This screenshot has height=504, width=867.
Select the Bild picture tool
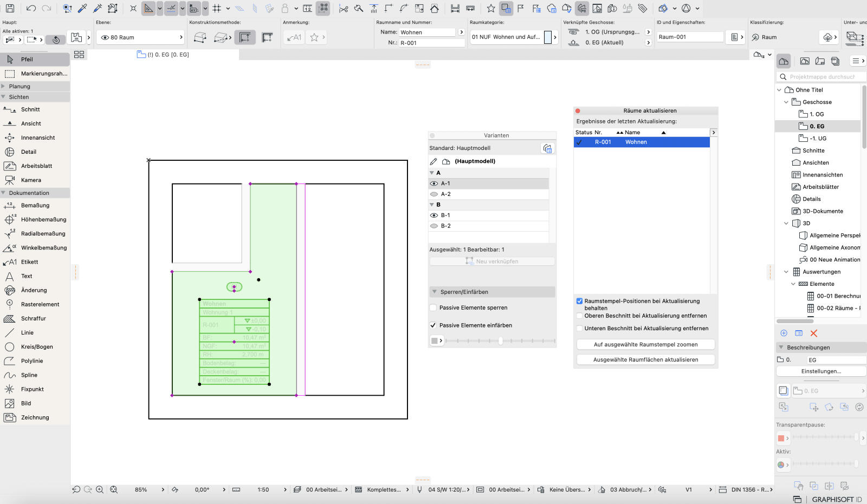click(35, 403)
